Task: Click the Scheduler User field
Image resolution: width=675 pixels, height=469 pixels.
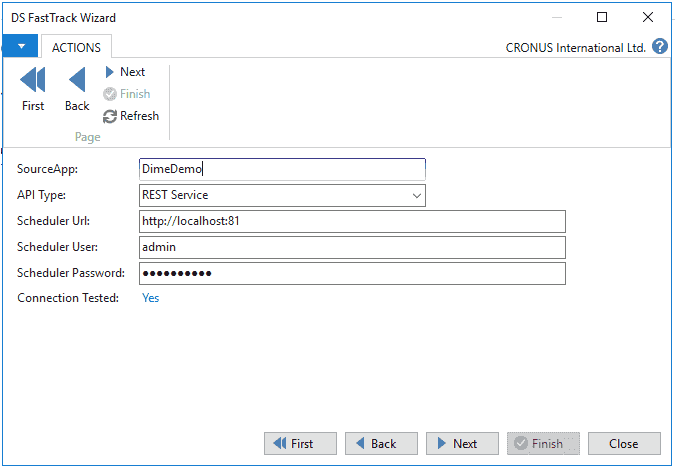Action: [352, 247]
